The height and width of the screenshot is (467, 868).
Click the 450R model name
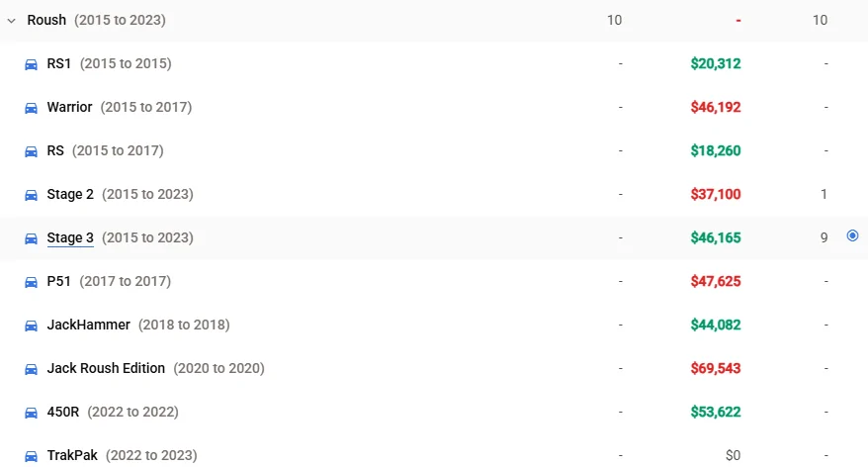coord(63,412)
